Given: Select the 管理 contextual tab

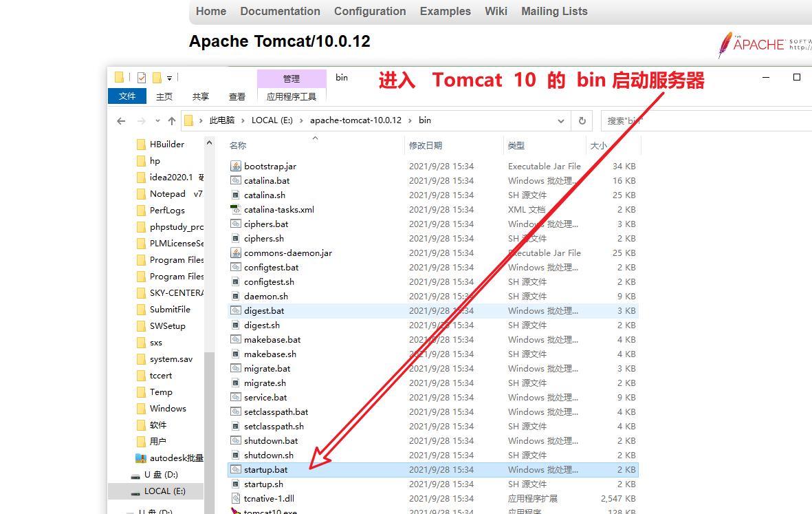Looking at the screenshot, I should coord(292,78).
